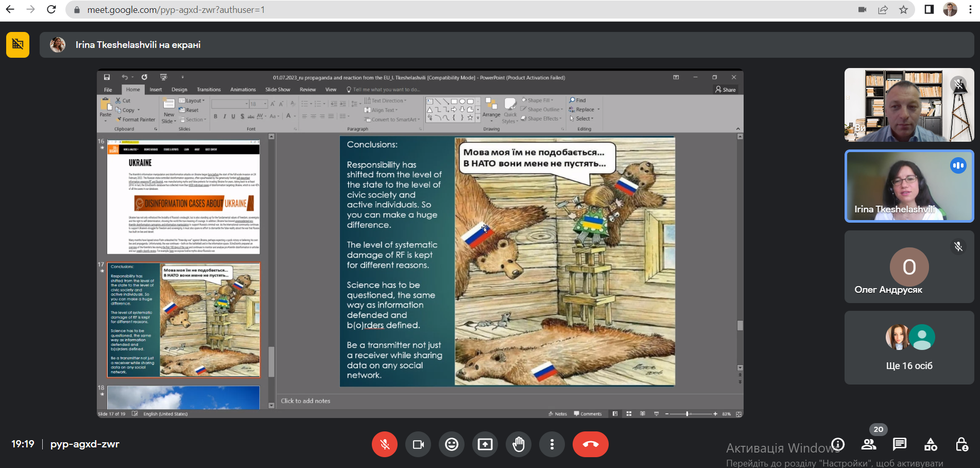Open the Slide Show ribbon tab
Screen dimensions: 980x468
coord(278,90)
